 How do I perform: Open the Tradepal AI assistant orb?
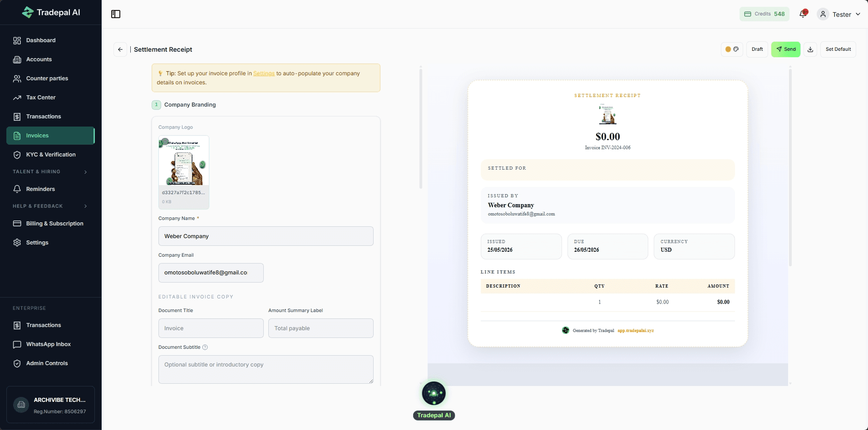[434, 393]
